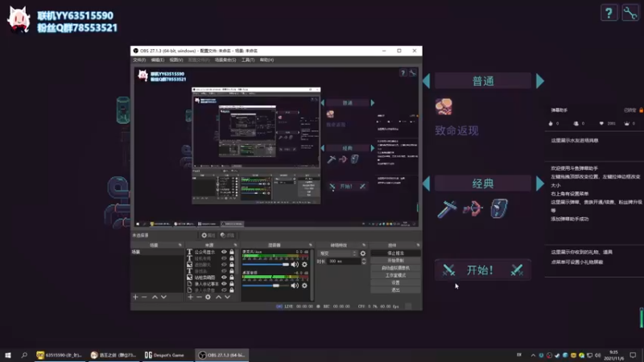644x362 pixels.
Task: Move scene up with the arrow icon
Action: (x=155, y=297)
